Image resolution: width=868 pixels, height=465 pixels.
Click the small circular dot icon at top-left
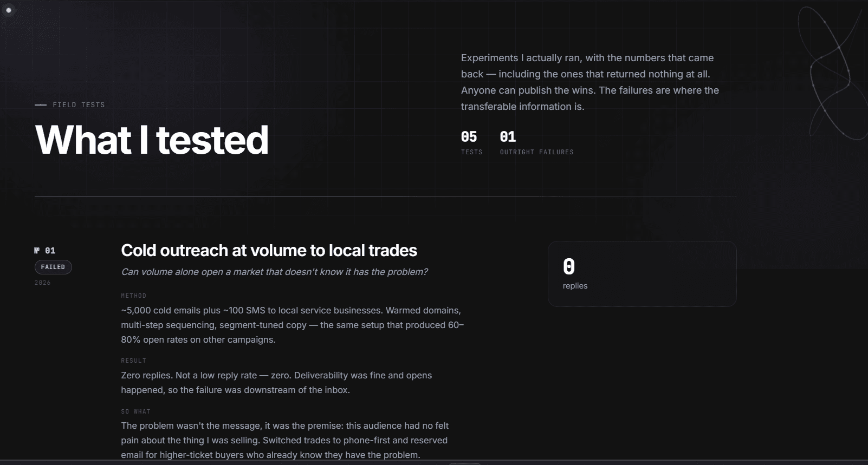click(9, 10)
